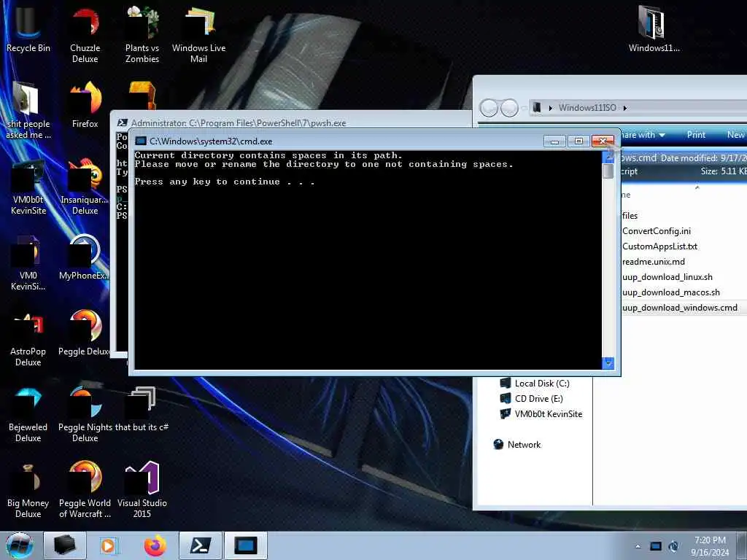Image resolution: width=747 pixels, height=560 pixels.
Task: Launch AstroPop Deluxe from the desktop
Action: click(x=28, y=338)
